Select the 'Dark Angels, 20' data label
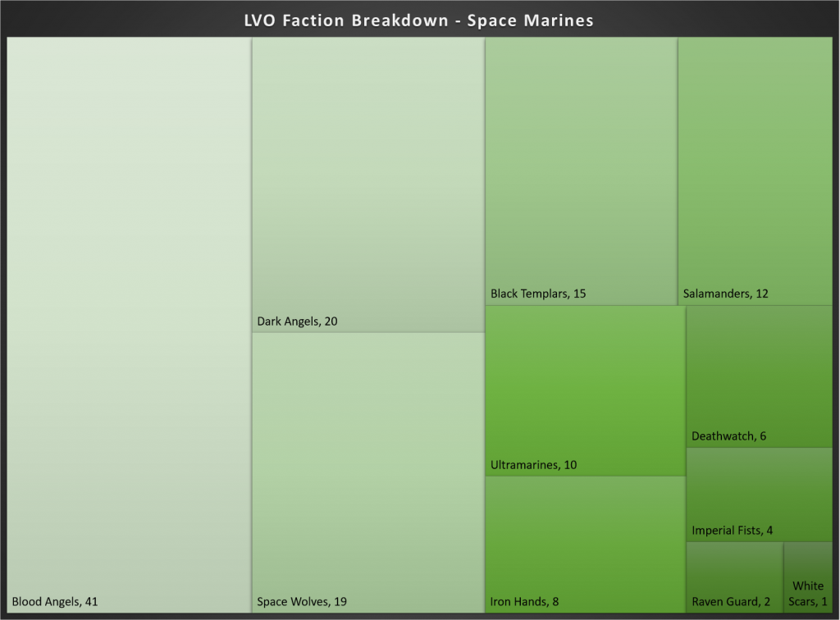Image resolution: width=840 pixels, height=620 pixels. pyautogui.click(x=297, y=321)
